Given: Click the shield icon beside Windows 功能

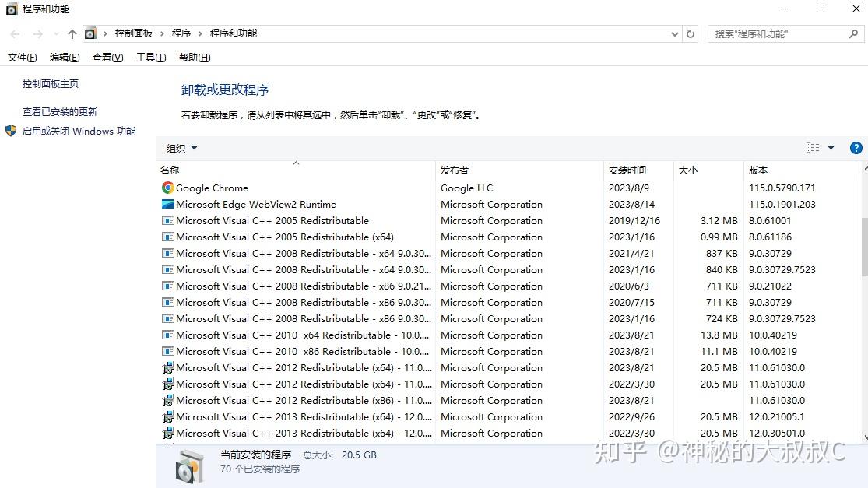Looking at the screenshot, I should pos(11,131).
